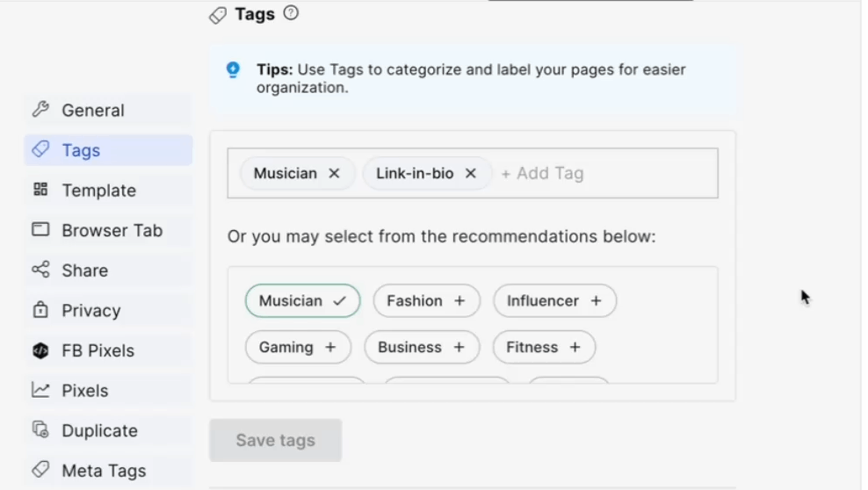The width and height of the screenshot is (868, 490).
Task: Open General settings wrench icon
Action: pos(40,110)
